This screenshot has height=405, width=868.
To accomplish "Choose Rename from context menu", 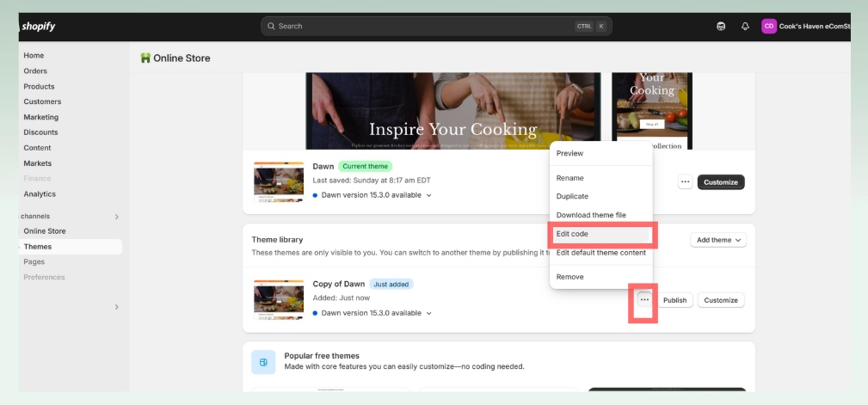I will pyautogui.click(x=601, y=178).
